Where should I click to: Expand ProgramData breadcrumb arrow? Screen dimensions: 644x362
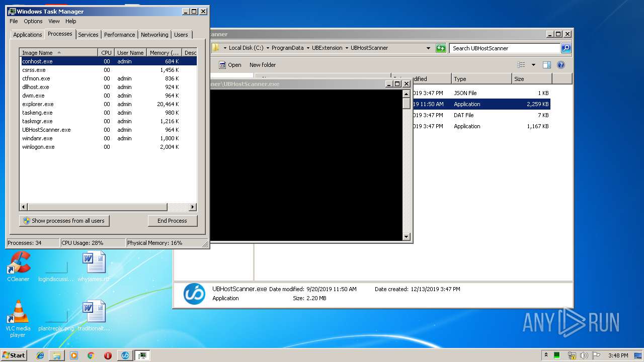coord(308,48)
